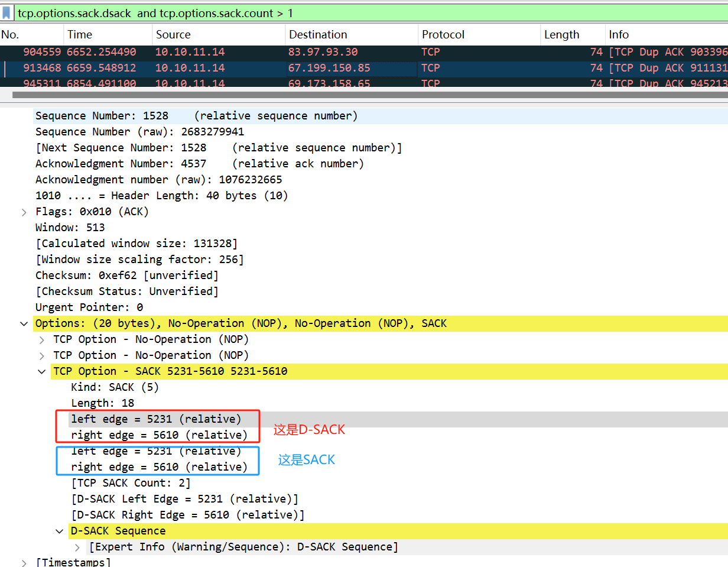Viewport: 728px width, 567px height.
Task: Click the display filter input field
Action: click(x=371, y=13)
